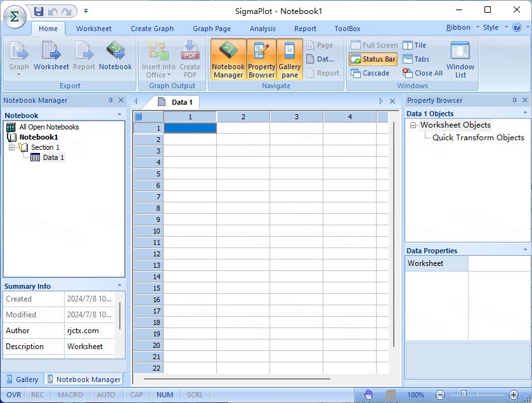Open the Create Graph tab
Screen dimensions: 532x403
152,29
